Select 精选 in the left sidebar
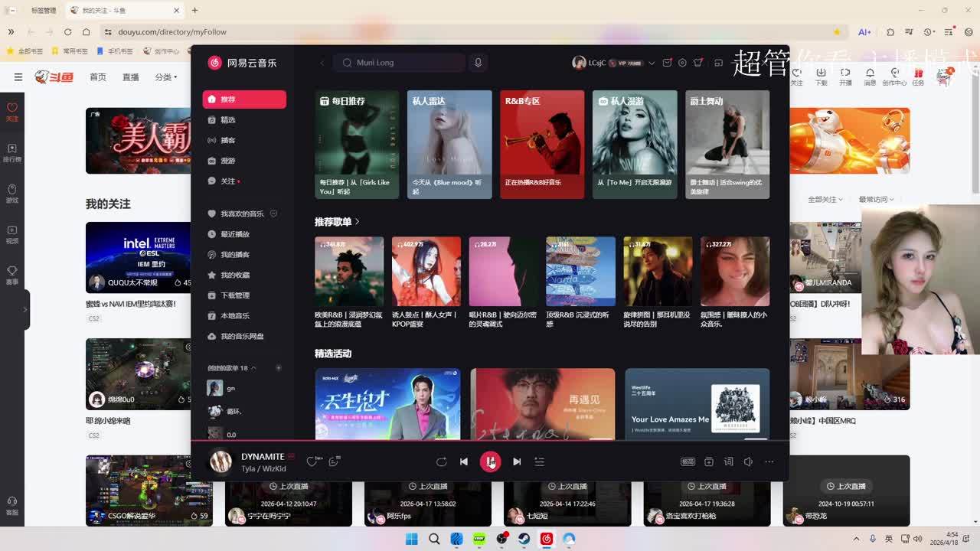This screenshot has height=551, width=980. (228, 120)
